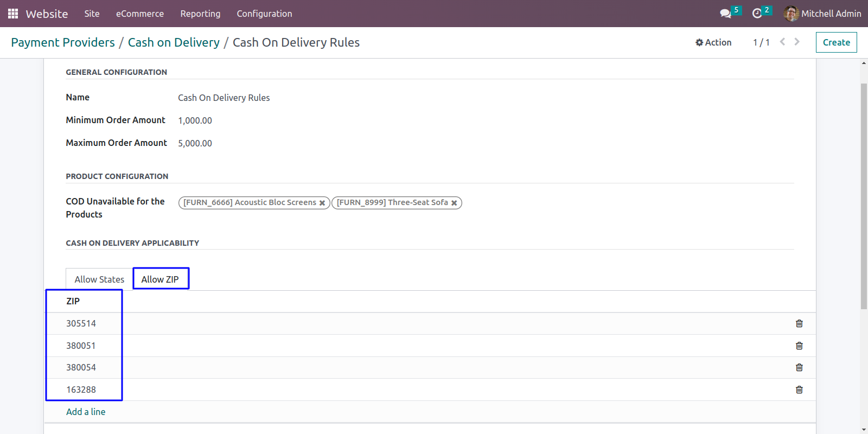Open the Configuration menu
The height and width of the screenshot is (434, 868).
click(264, 14)
